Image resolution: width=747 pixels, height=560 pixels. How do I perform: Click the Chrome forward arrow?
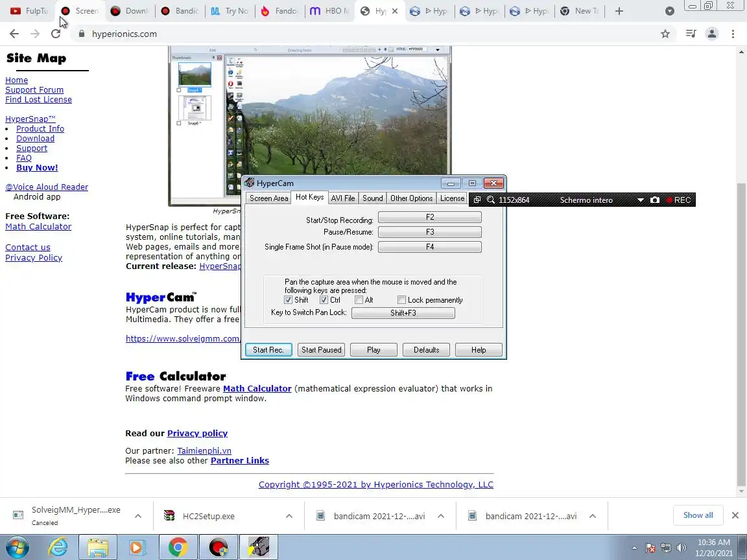point(35,34)
